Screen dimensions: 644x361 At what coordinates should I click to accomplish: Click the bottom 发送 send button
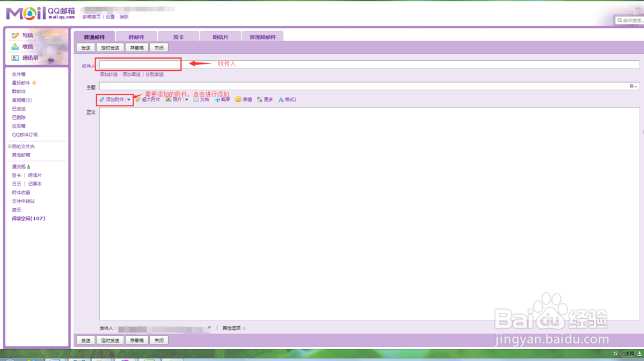(86, 340)
